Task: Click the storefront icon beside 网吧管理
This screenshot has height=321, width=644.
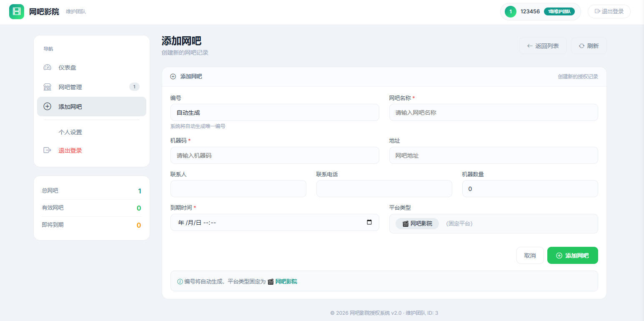Action: (x=47, y=87)
